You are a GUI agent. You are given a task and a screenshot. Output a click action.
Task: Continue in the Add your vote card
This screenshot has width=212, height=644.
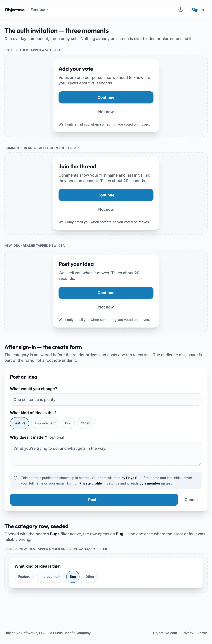[106, 98]
